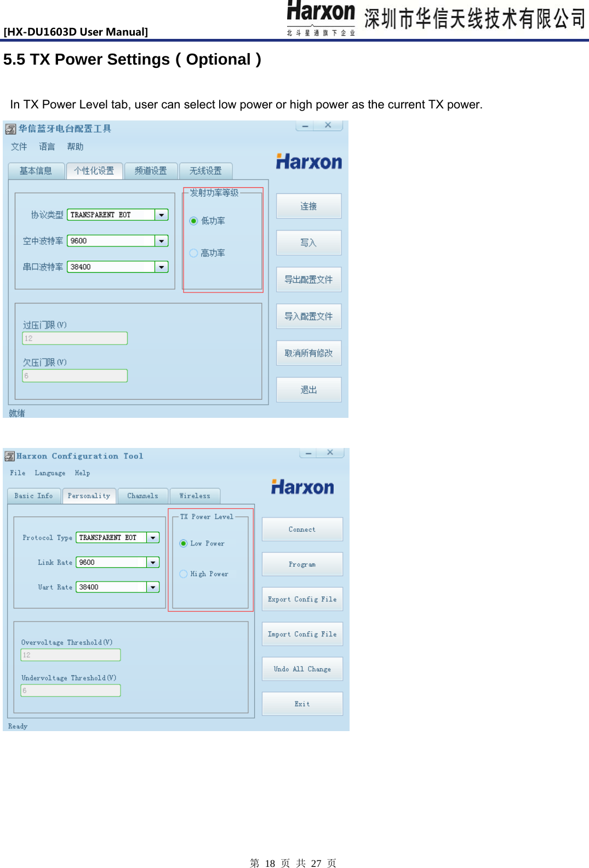
Task: Switch to the Channels tab
Action: tap(142, 496)
